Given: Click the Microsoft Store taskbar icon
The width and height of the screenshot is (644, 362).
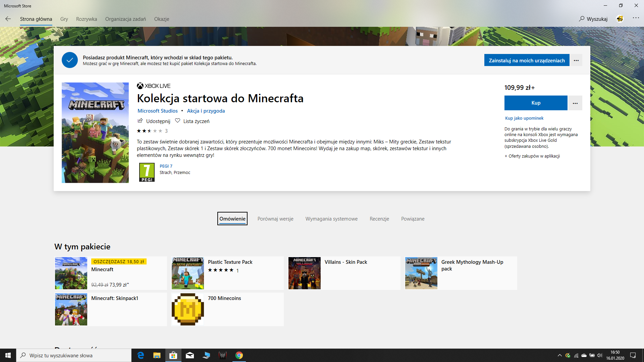Looking at the screenshot, I should 173,355.
